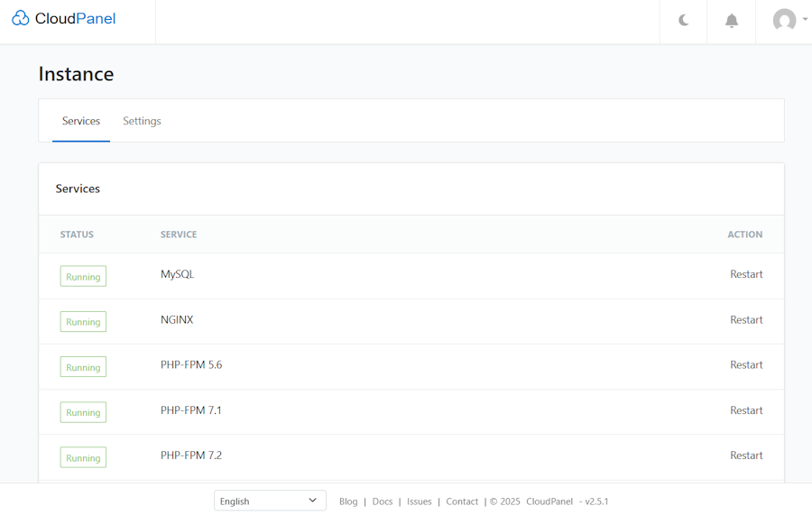Open the Contact footer link
Viewport: 812px width, 515px height.
pyautogui.click(x=462, y=501)
